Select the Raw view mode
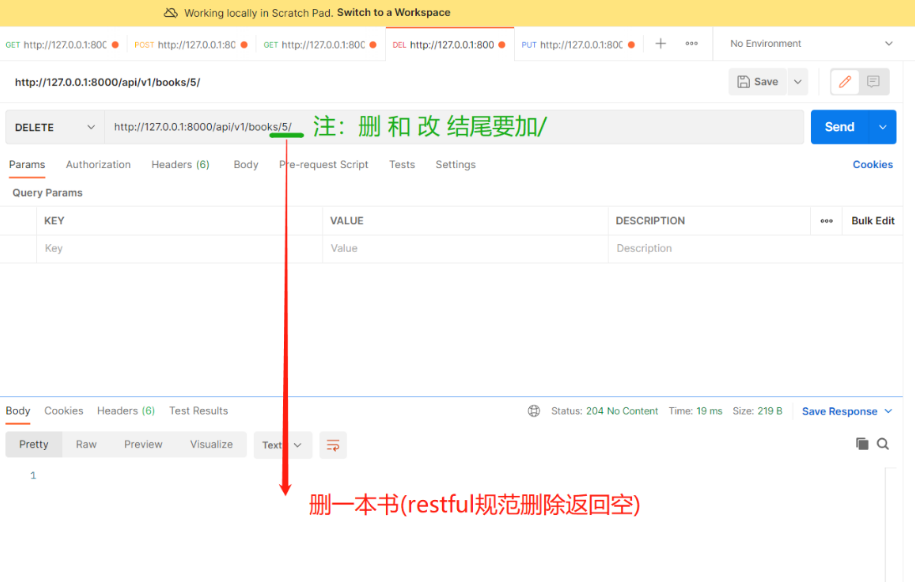Screen dimensions: 915x582 [x=86, y=445]
